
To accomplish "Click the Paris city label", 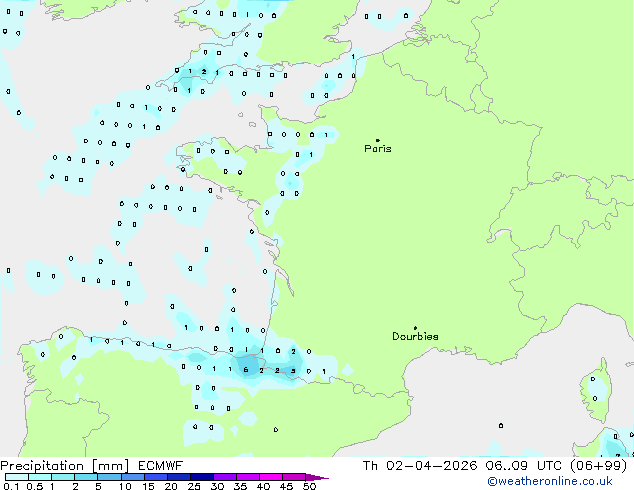I will click(x=378, y=148).
